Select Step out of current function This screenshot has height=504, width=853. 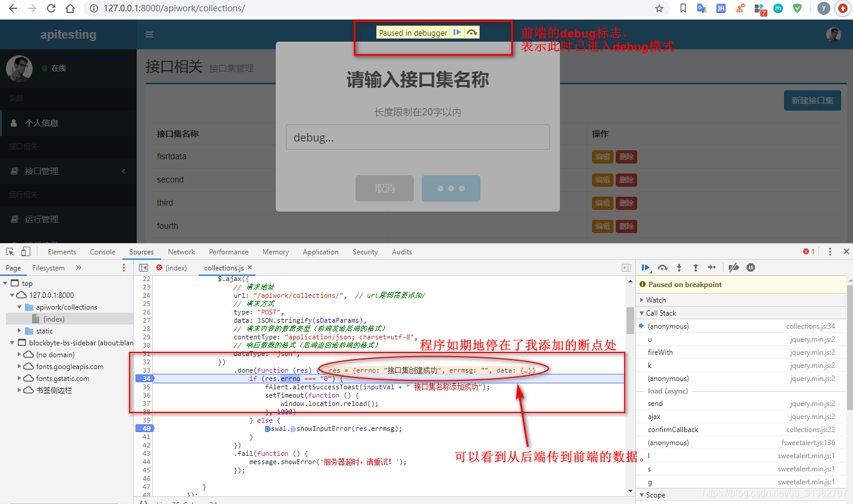695,267
